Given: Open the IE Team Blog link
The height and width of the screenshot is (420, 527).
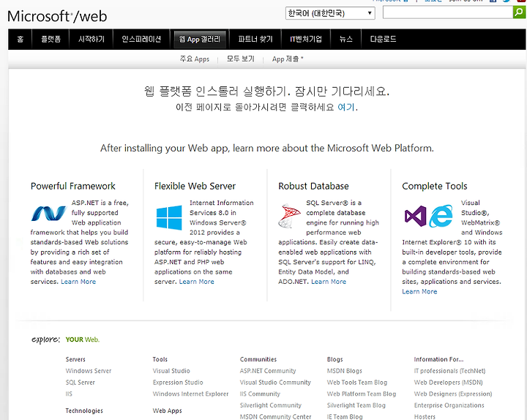Looking at the screenshot, I should click(345, 416).
